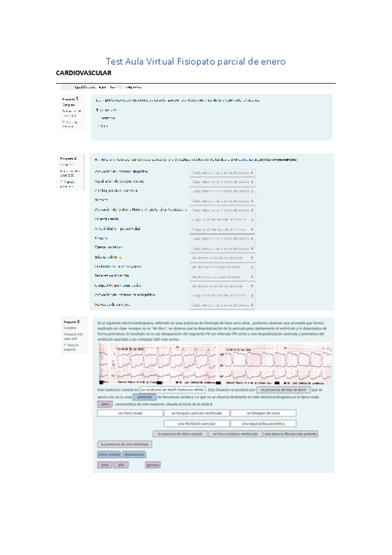Pick the 'una taquicardia paroxística' choice
392x555 pixels.
click(263, 423)
